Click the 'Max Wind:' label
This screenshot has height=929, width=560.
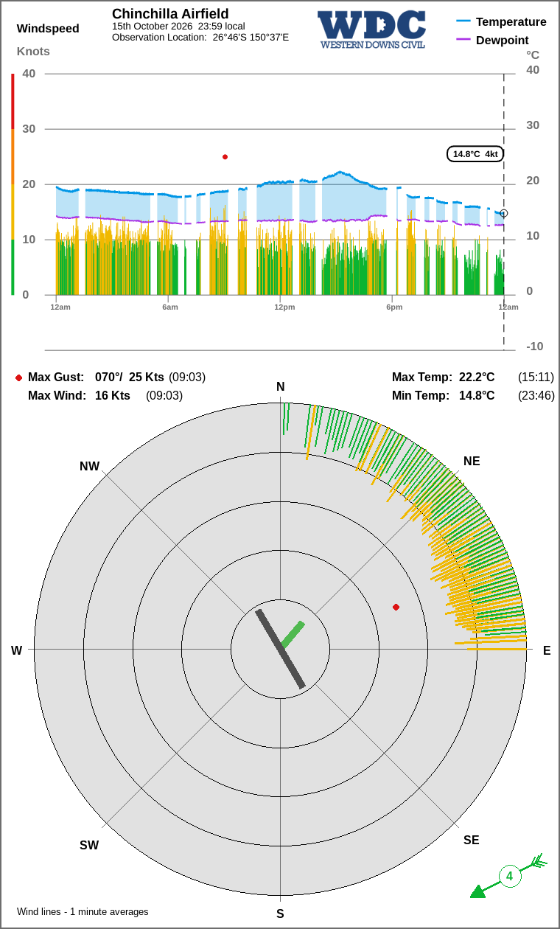click(57, 396)
